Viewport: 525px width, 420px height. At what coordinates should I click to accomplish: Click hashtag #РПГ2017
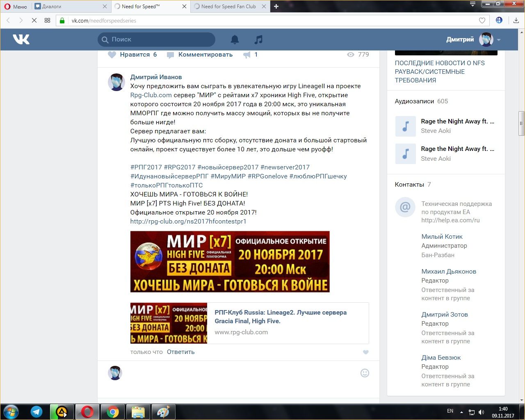pyautogui.click(x=146, y=167)
